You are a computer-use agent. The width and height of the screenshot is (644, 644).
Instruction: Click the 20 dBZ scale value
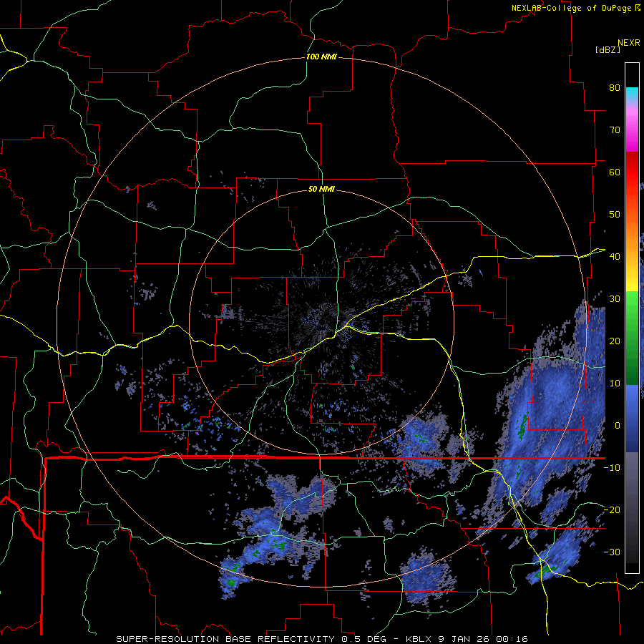(615, 341)
